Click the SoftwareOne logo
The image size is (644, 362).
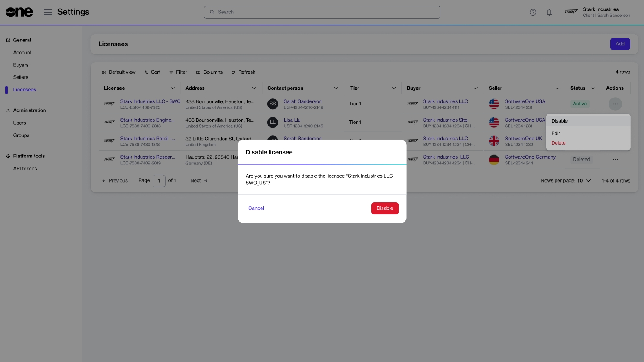[x=19, y=12]
